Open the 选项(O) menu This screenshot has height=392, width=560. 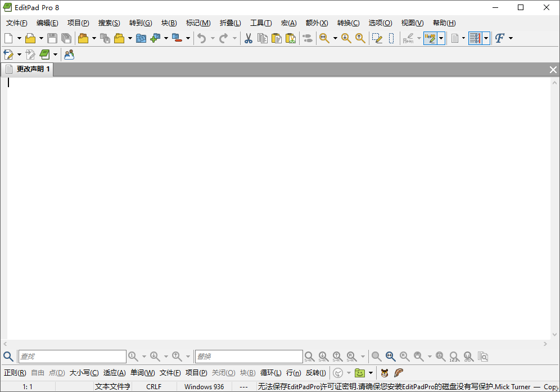tap(380, 23)
